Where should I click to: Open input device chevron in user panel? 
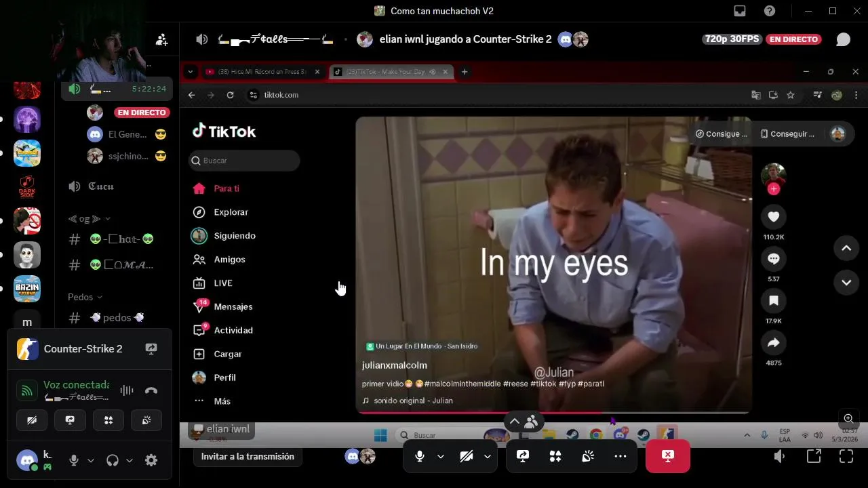(x=91, y=460)
